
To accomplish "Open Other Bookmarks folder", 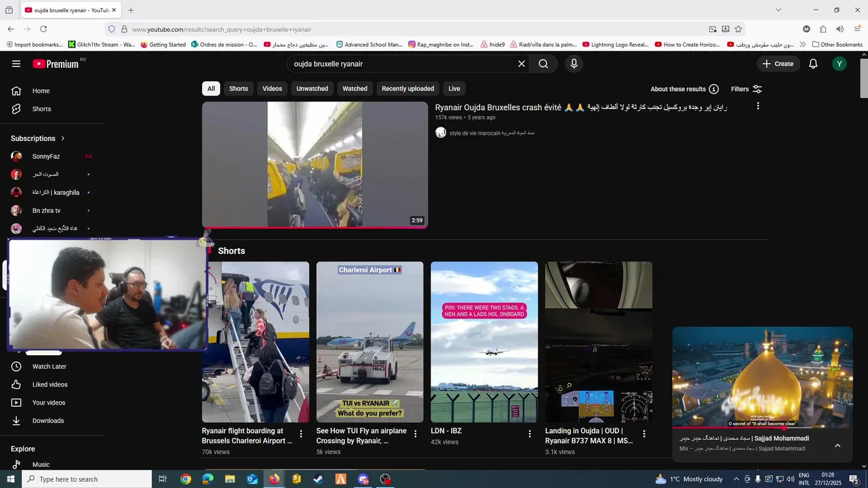I will [x=837, y=45].
